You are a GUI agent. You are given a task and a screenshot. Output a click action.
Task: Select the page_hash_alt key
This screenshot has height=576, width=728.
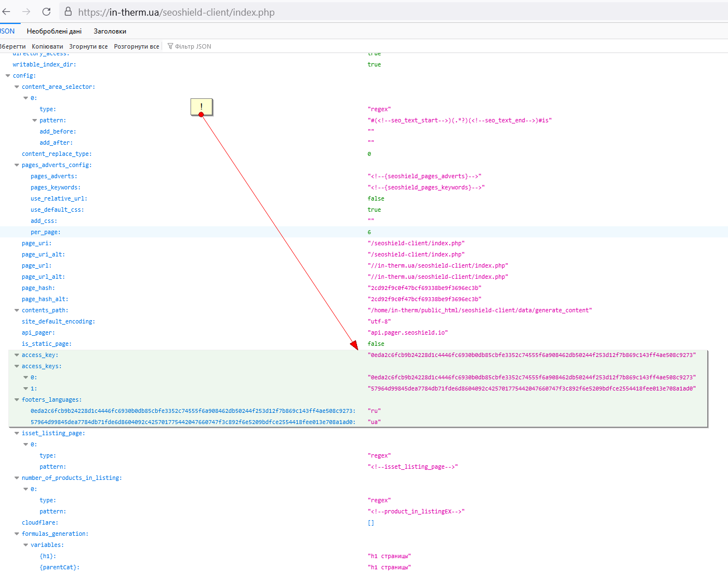pos(45,299)
